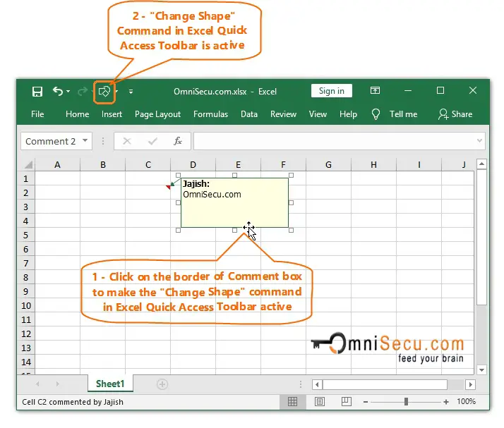The image size is (504, 428).
Task: Switch to Page Layout view icon
Action: (320, 401)
